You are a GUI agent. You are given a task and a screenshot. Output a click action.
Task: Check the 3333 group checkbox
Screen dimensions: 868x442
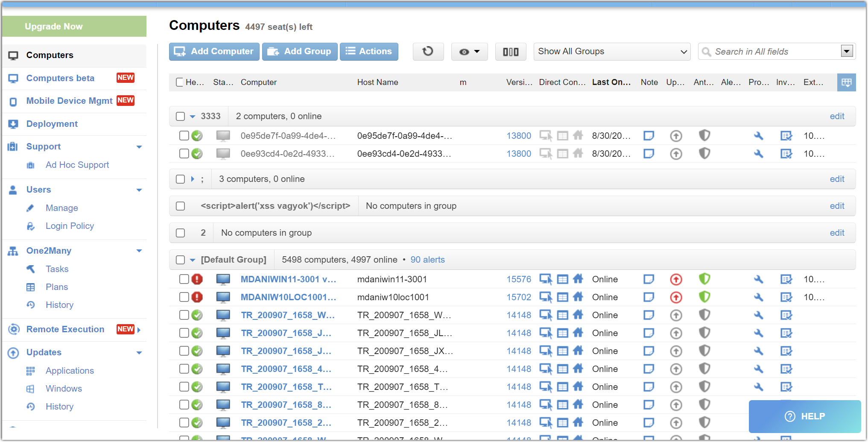point(181,116)
